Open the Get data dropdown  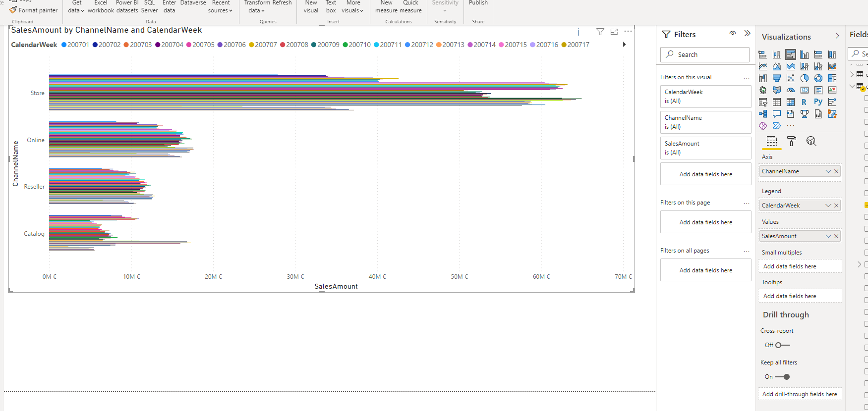pyautogui.click(x=76, y=6)
